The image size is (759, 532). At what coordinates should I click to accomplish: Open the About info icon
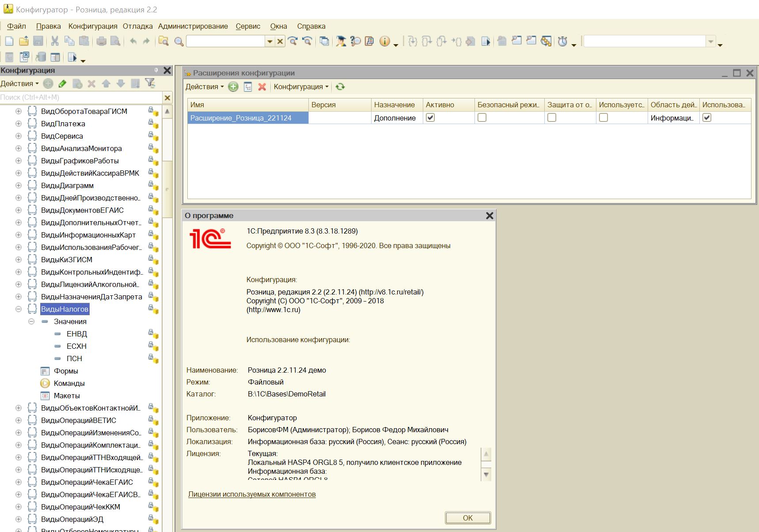click(385, 42)
